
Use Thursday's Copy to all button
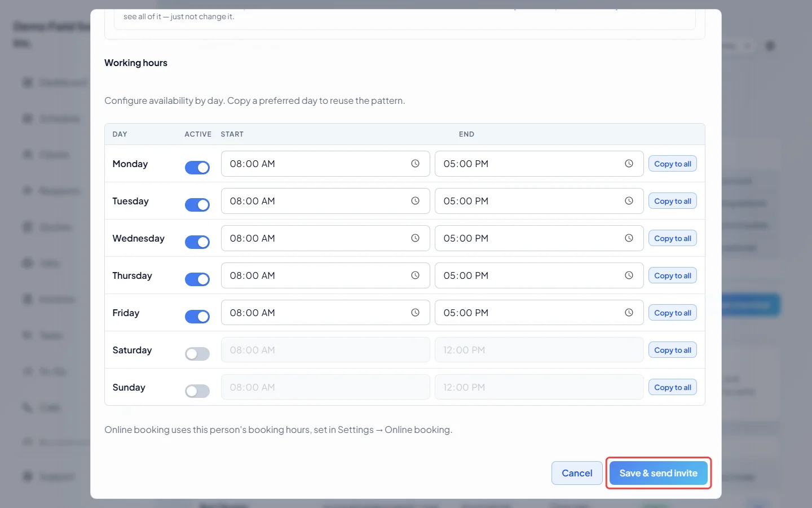pyautogui.click(x=673, y=275)
